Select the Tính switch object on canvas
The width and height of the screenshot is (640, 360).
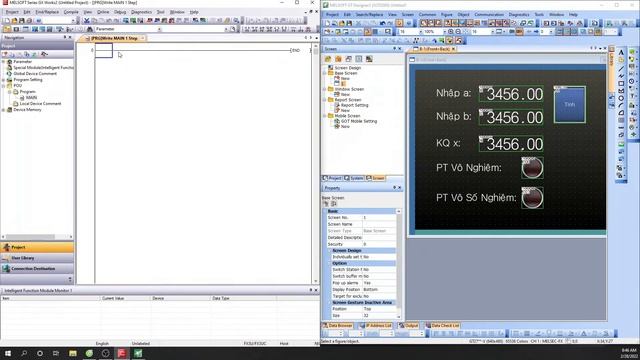coord(569,104)
